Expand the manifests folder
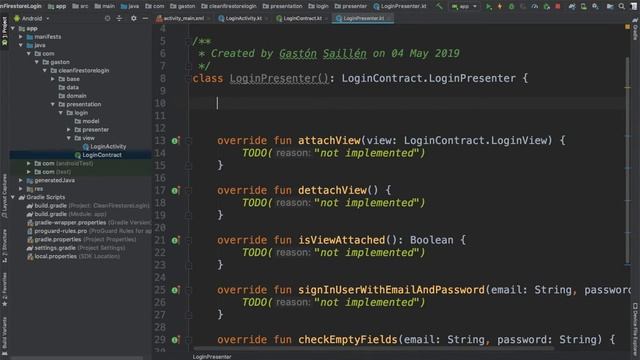 (x=21, y=37)
